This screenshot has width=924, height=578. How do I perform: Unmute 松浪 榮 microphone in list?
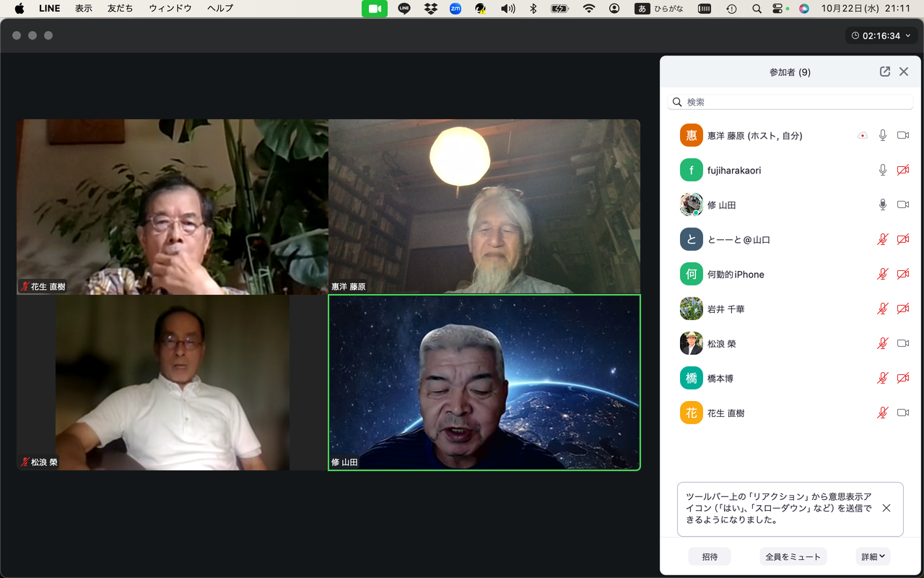[882, 343]
